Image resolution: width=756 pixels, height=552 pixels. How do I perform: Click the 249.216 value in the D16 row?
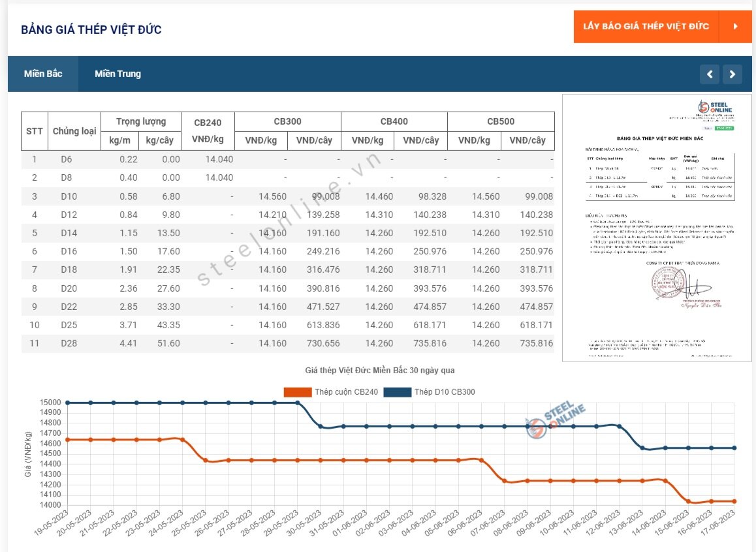(324, 251)
